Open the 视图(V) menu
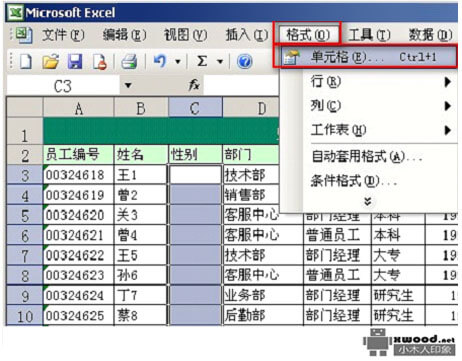This screenshot has height=361, width=462. point(185,35)
